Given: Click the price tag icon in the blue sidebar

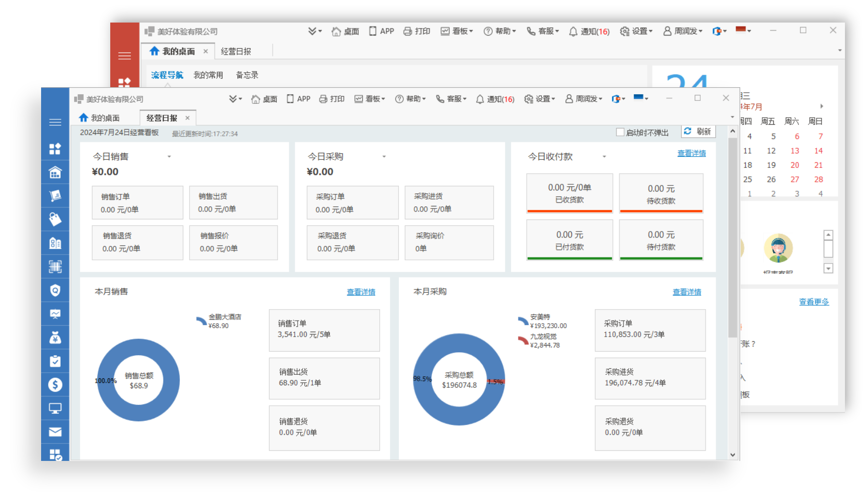Looking at the screenshot, I should coord(55,219).
